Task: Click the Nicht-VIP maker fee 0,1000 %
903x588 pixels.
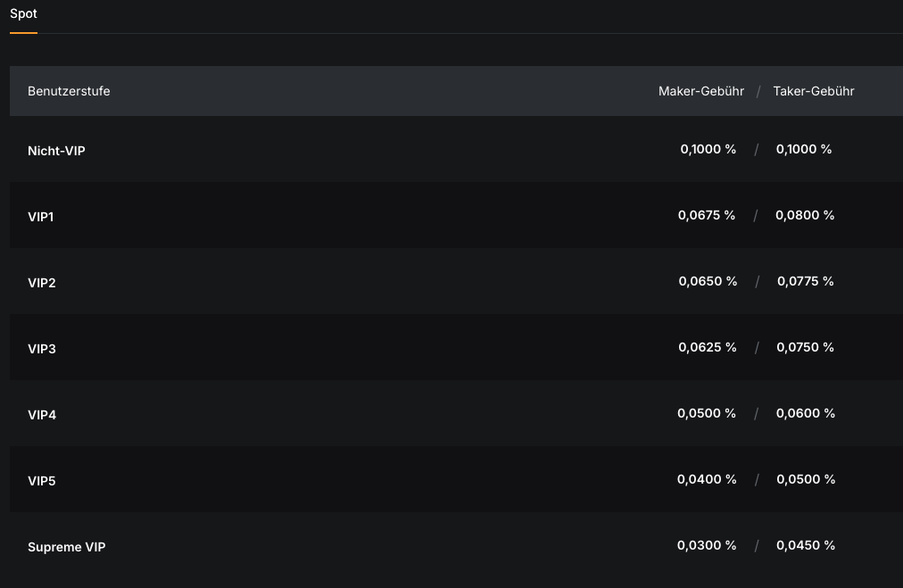Action: (708, 149)
